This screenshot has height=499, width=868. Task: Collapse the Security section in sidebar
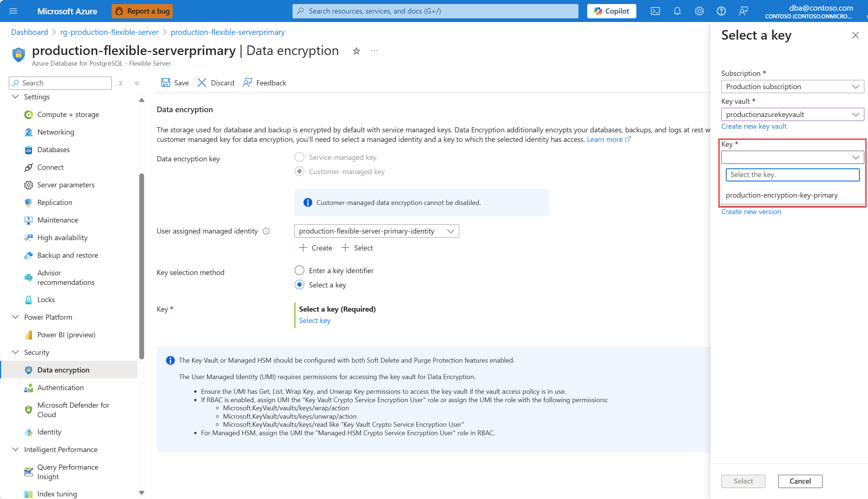coord(15,352)
